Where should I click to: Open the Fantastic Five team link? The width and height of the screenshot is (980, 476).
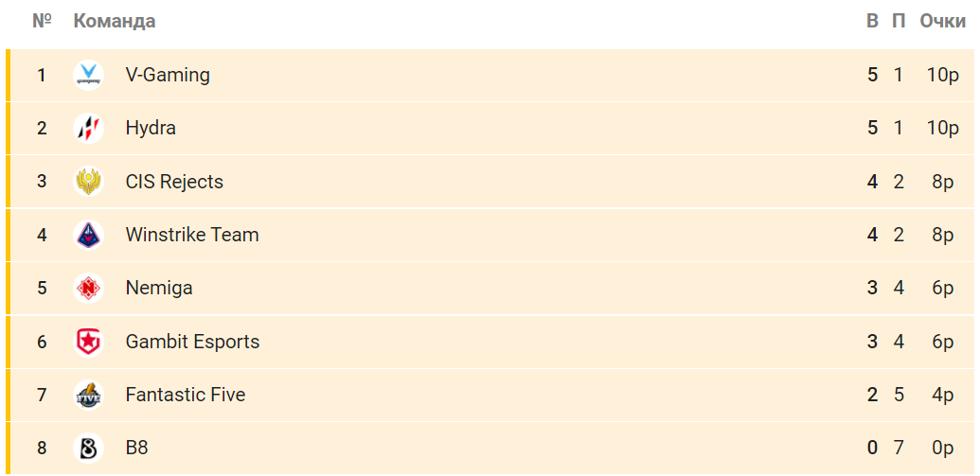(186, 395)
